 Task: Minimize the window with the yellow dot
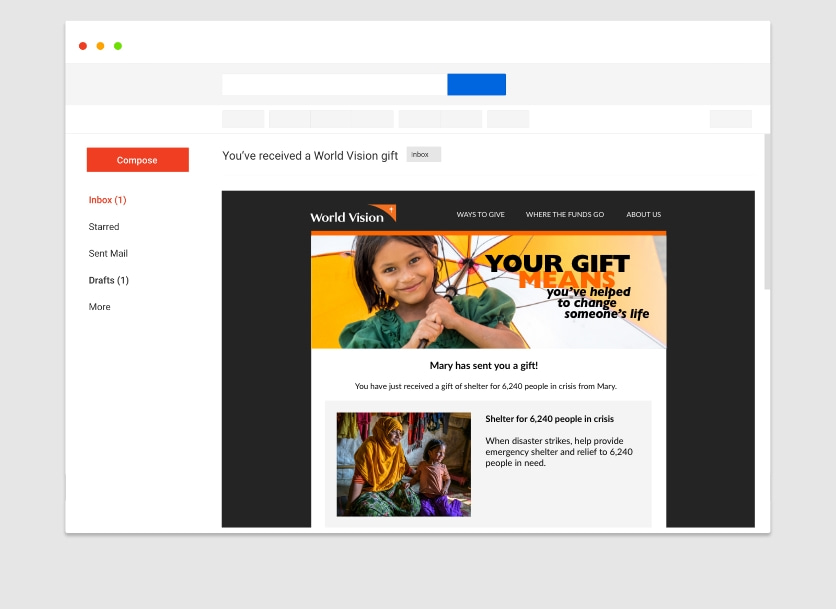[x=100, y=46]
